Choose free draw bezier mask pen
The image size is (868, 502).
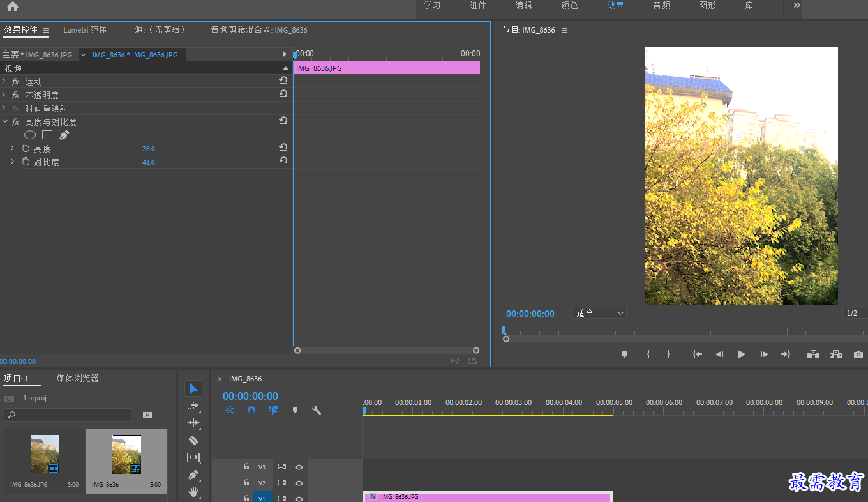click(x=64, y=135)
